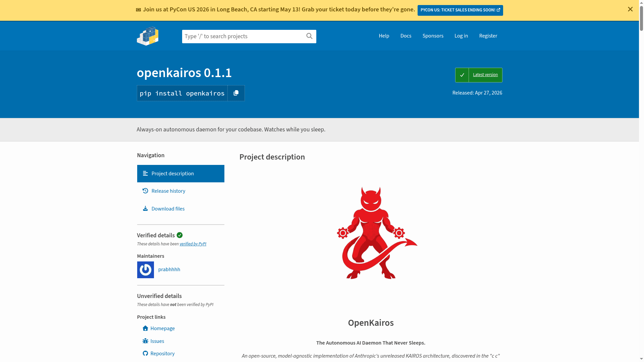The height and width of the screenshot is (362, 644).
Task: Click the Unverified details heading
Action: click(159, 296)
